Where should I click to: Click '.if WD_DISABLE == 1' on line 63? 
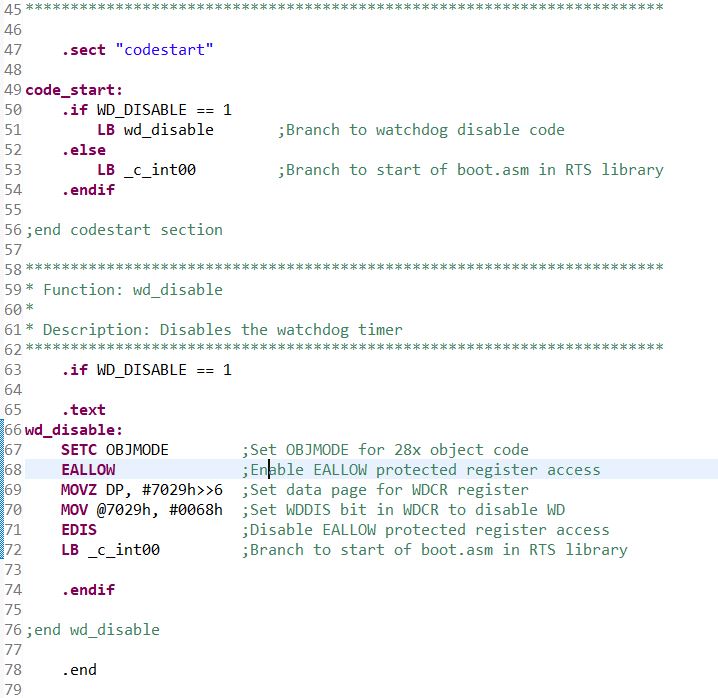tap(147, 370)
